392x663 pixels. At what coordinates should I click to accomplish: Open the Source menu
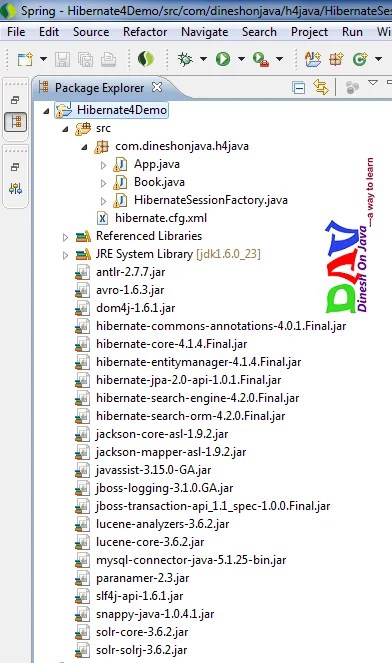tap(90, 32)
